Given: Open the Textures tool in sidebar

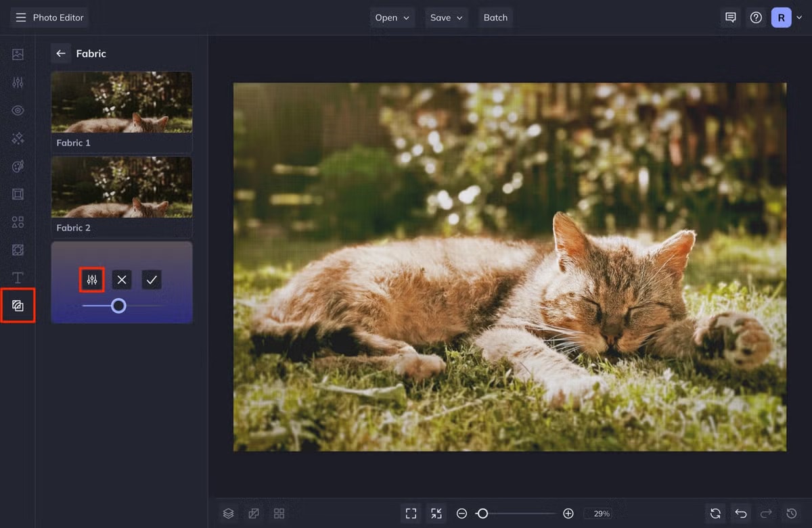Looking at the screenshot, I should (x=18, y=306).
